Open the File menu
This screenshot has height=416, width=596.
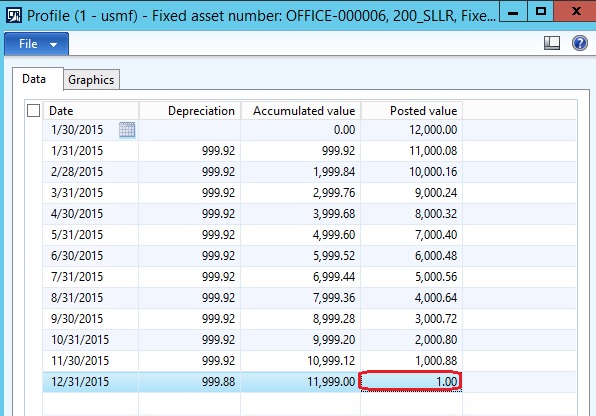point(36,44)
